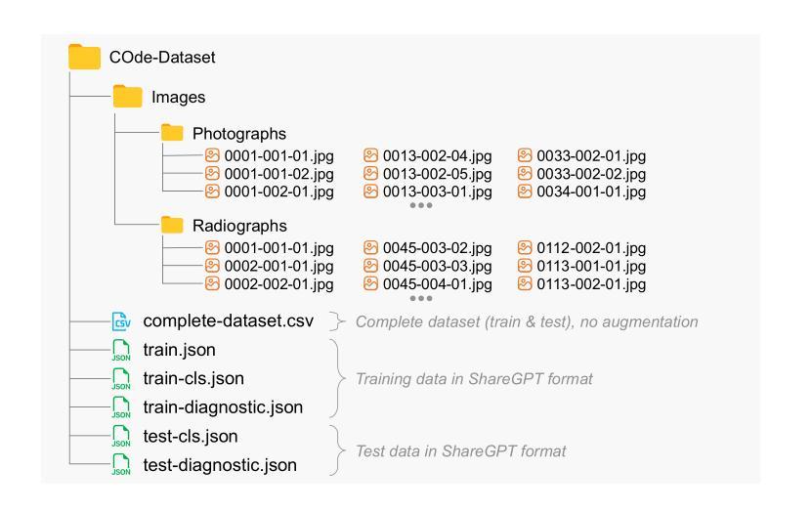Open the Radiographs folder icon
Screen dimensions: 812x512
173,226
